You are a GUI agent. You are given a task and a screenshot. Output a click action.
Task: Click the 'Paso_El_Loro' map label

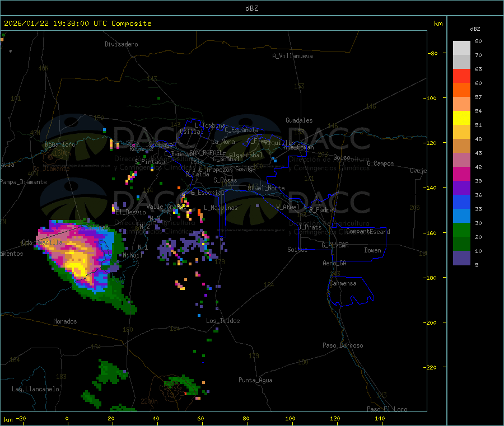pyautogui.click(x=388, y=409)
